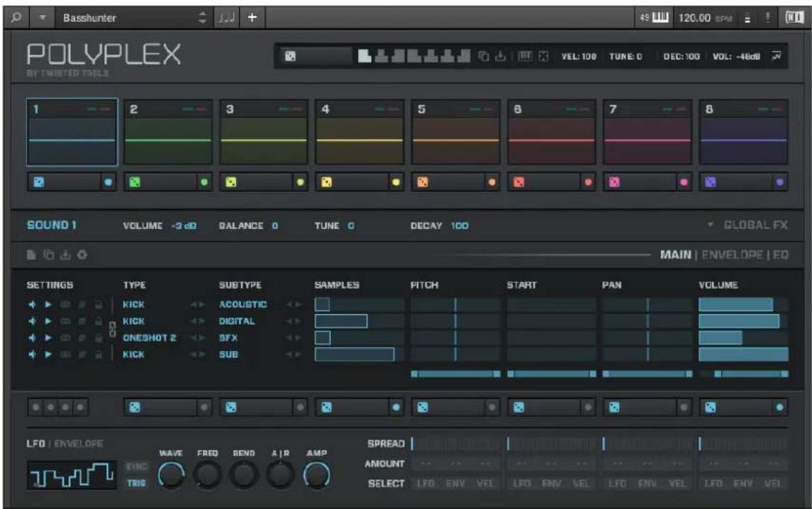
Task: Toggle the lock on the KICK SUB layer
Action: (x=99, y=354)
